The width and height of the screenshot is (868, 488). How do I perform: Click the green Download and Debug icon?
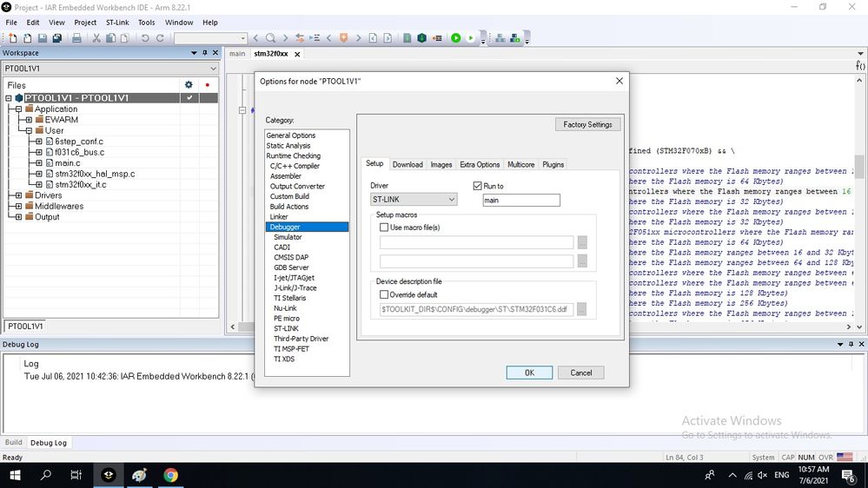(x=455, y=38)
